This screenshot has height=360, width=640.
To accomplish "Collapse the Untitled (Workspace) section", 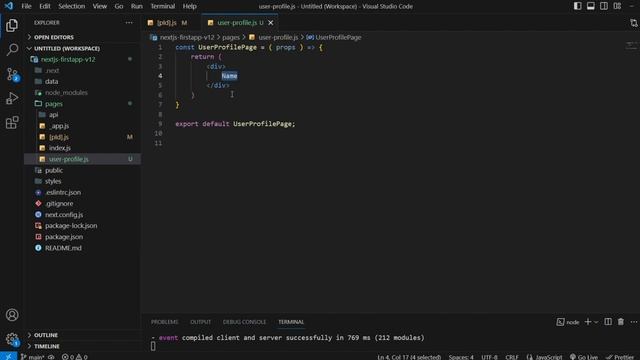I will click(x=83, y=48).
